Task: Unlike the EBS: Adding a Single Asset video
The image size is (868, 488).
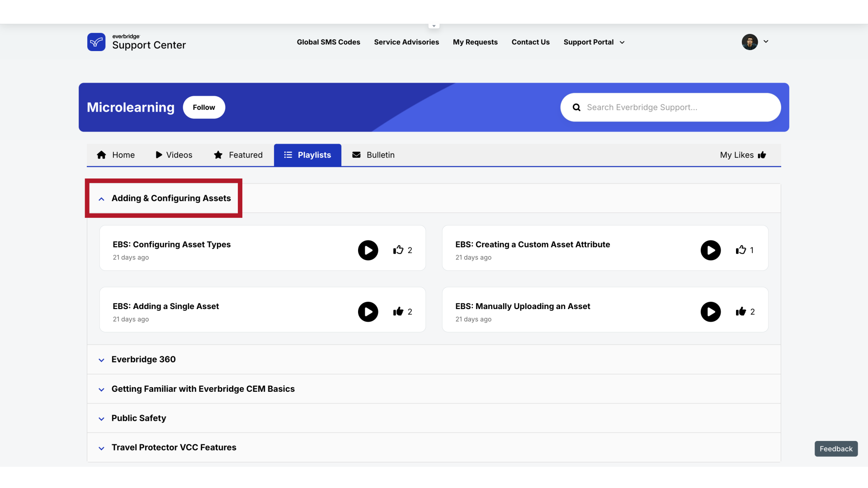Action: pos(398,311)
